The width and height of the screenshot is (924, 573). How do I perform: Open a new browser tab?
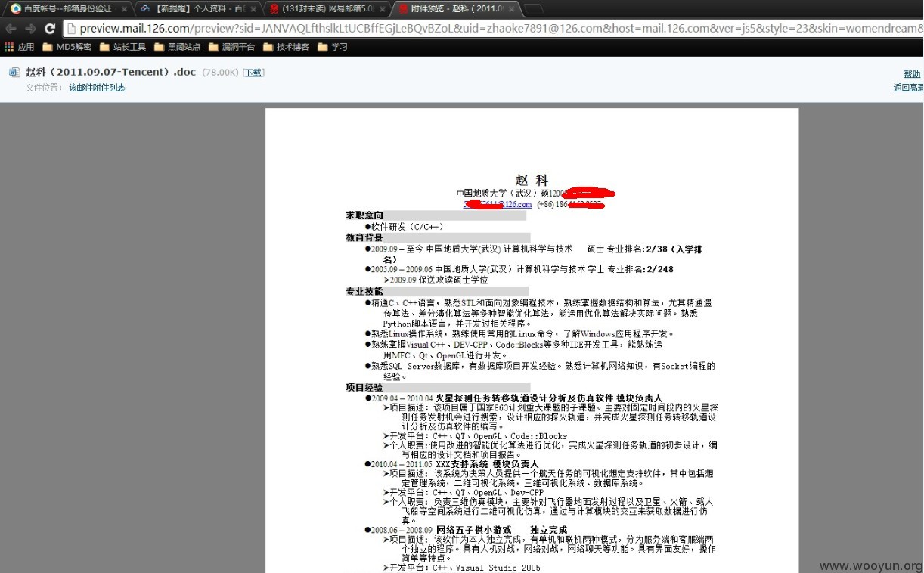533,9
